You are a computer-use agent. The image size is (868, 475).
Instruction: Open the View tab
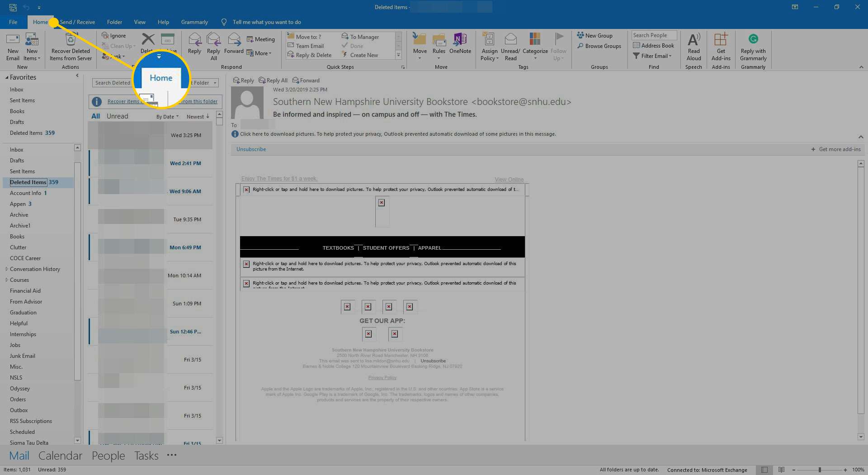140,22
